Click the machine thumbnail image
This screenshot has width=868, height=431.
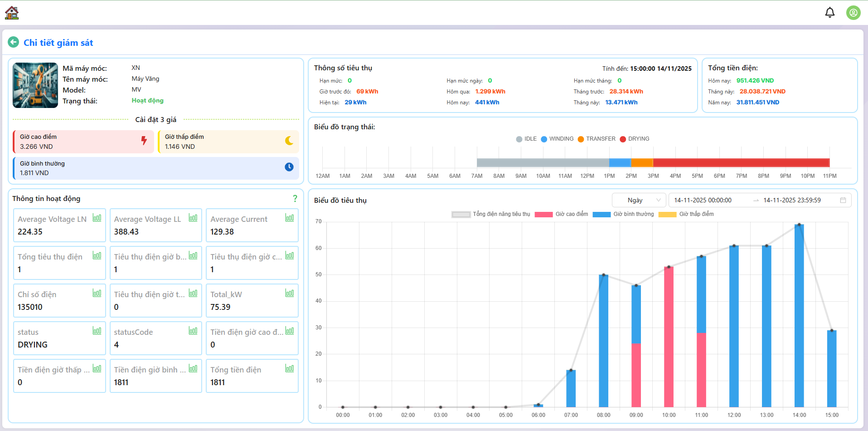coord(35,85)
